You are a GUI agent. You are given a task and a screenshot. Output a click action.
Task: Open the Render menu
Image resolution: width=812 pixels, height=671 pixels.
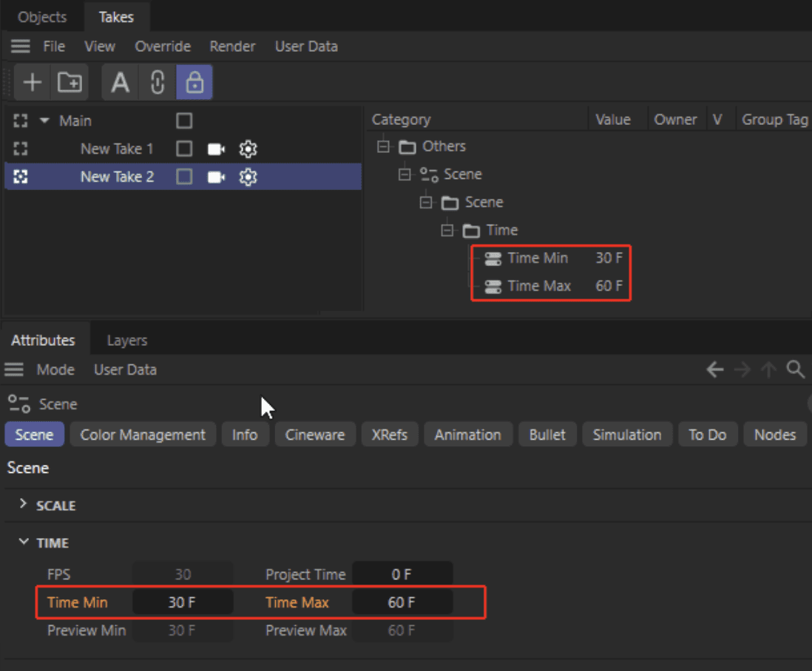pyautogui.click(x=232, y=47)
